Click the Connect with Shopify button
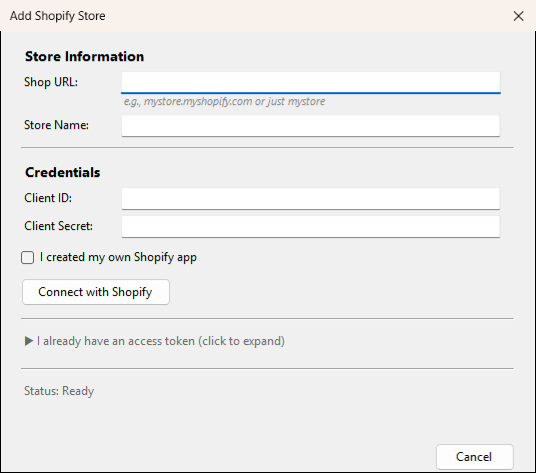This screenshot has width=536, height=473. point(96,292)
